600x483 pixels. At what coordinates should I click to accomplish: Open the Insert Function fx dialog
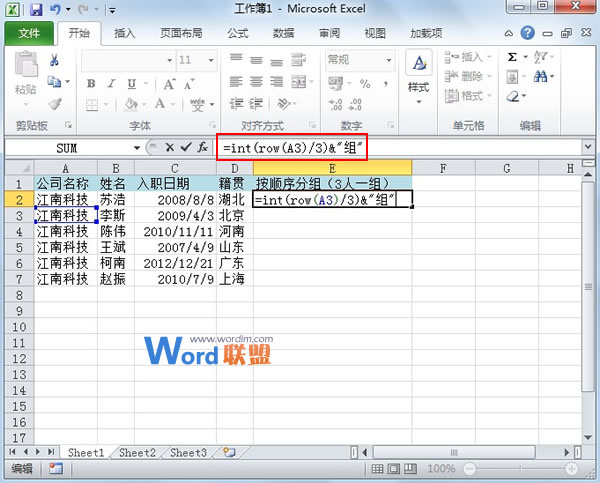201,147
